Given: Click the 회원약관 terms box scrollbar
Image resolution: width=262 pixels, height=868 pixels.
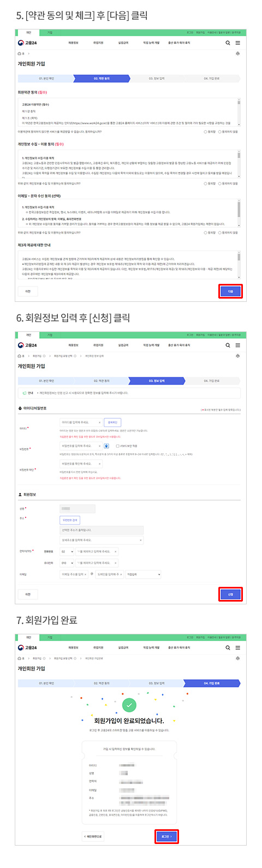Looking at the screenshot, I should tap(239, 112).
